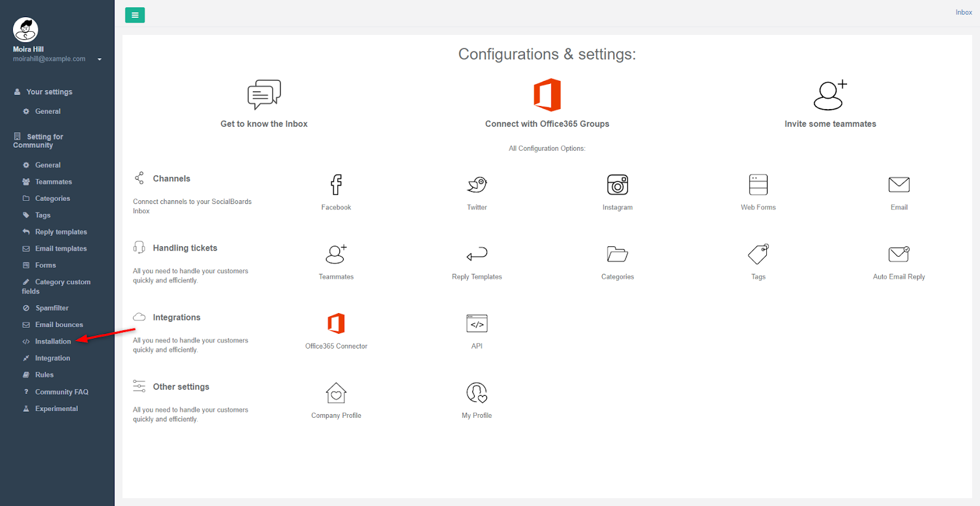The height and width of the screenshot is (506, 980).
Task: Click the API label in the grid
Action: coord(477,346)
